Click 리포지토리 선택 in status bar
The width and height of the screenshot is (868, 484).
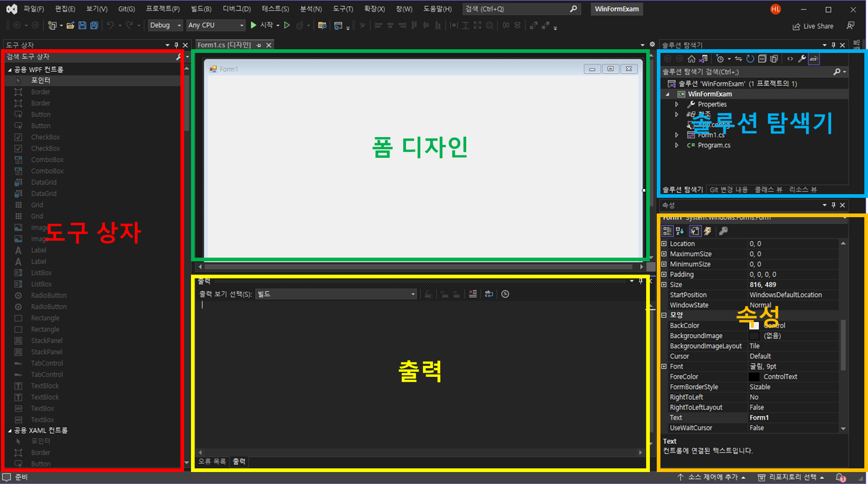coord(790,478)
